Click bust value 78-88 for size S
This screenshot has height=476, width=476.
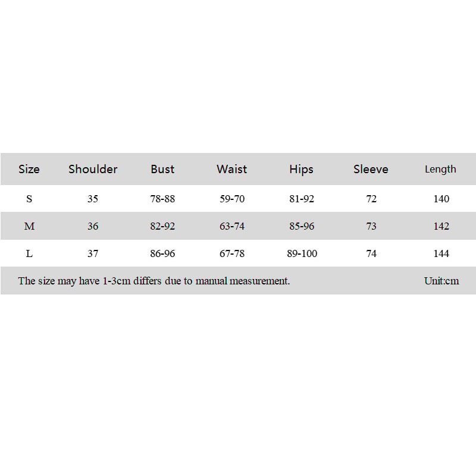(x=162, y=199)
